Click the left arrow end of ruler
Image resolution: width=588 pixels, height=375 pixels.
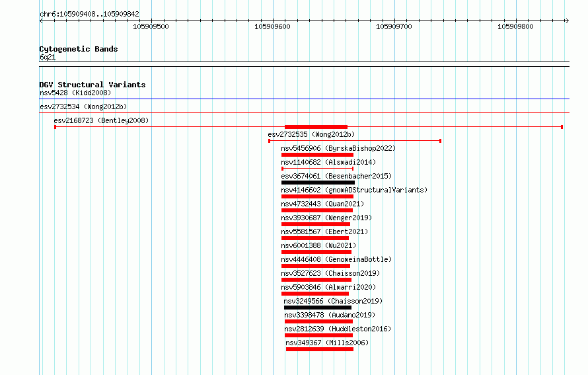pos(41,21)
